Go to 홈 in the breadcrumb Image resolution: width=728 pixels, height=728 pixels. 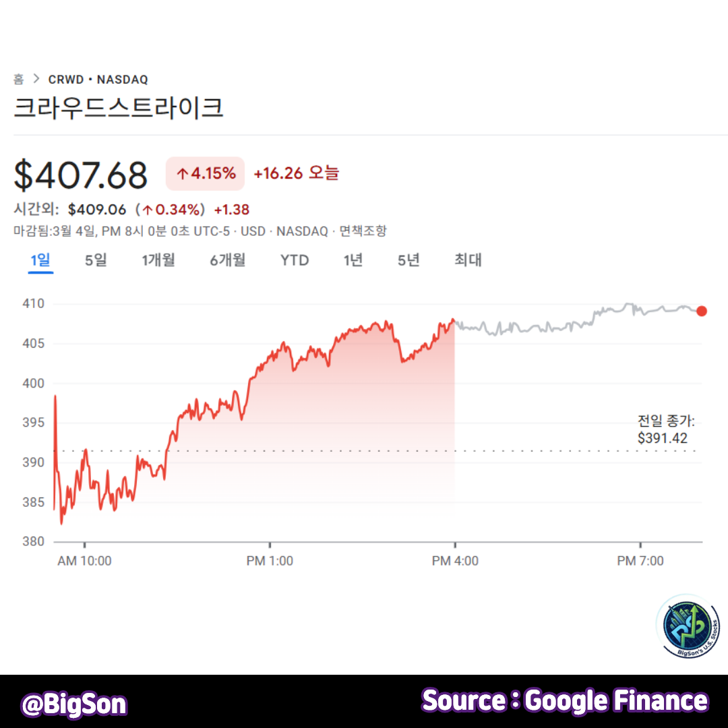click(x=18, y=80)
